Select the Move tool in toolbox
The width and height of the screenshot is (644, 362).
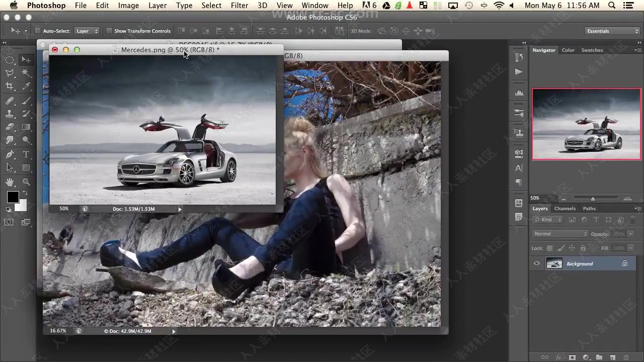pyautogui.click(x=26, y=60)
